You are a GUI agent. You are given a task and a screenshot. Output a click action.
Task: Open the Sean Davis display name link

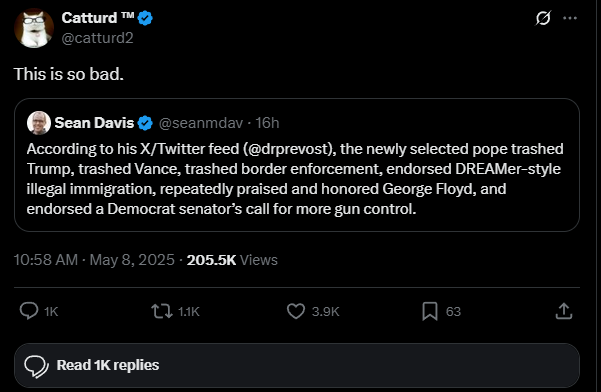coord(94,123)
